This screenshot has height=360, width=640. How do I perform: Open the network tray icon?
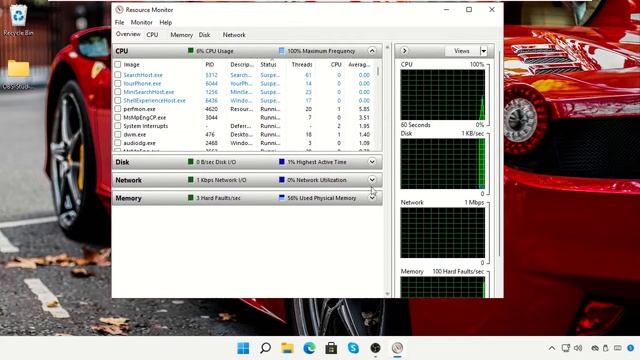coord(566,348)
